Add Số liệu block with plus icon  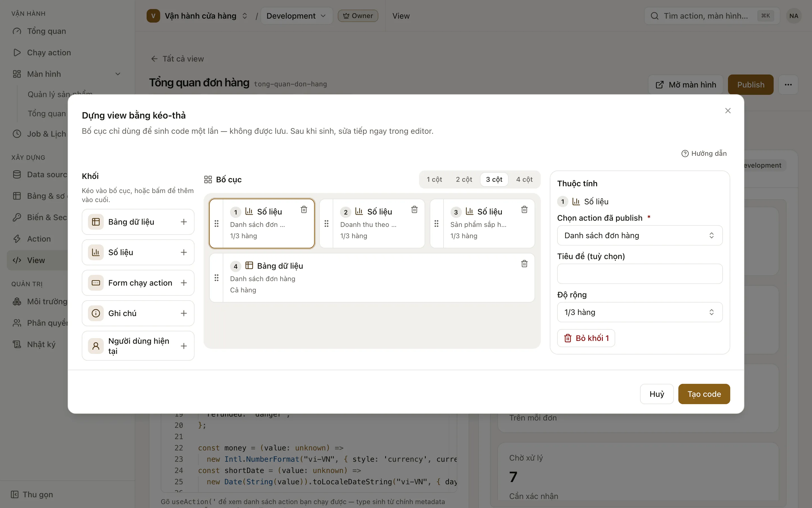(184, 252)
